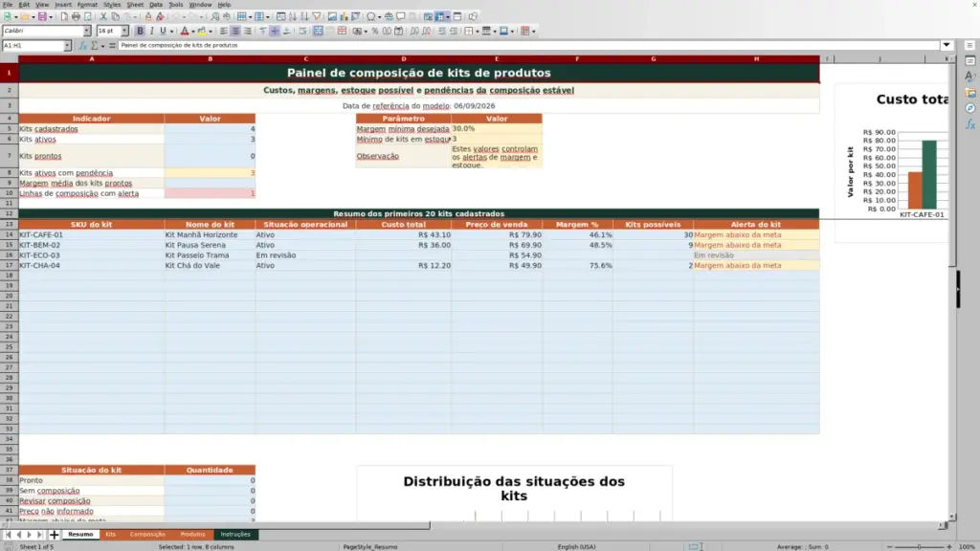Click the AutoFilter funnel icon
The height and width of the screenshot is (551, 980).
[x=316, y=17]
